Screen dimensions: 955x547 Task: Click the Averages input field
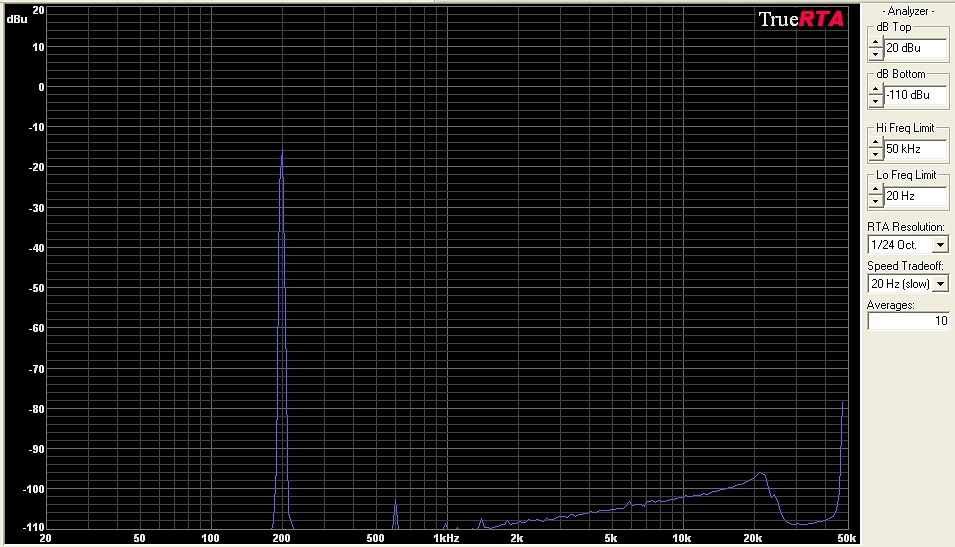point(908,321)
